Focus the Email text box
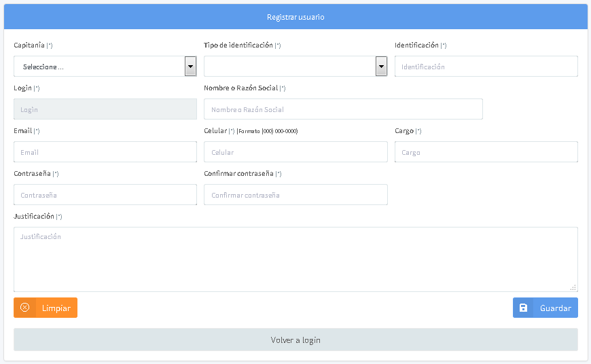This screenshot has height=364, width=591. pos(105,152)
